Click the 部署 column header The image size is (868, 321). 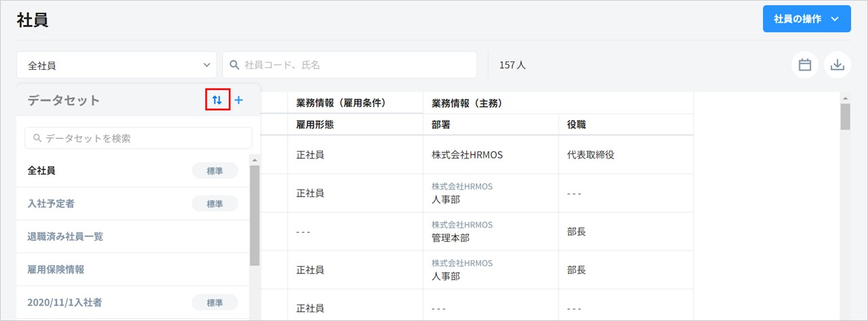click(x=441, y=124)
